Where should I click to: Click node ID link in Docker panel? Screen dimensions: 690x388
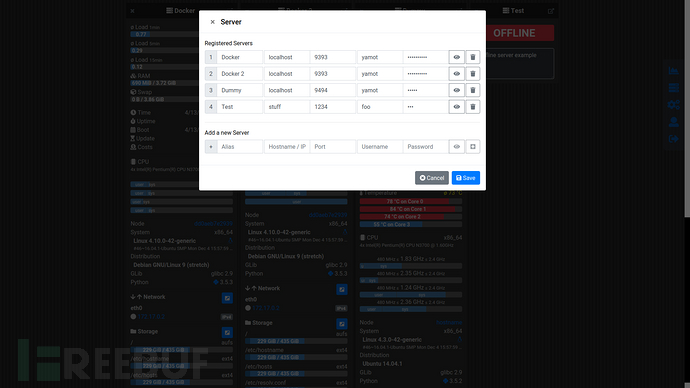pos(213,224)
